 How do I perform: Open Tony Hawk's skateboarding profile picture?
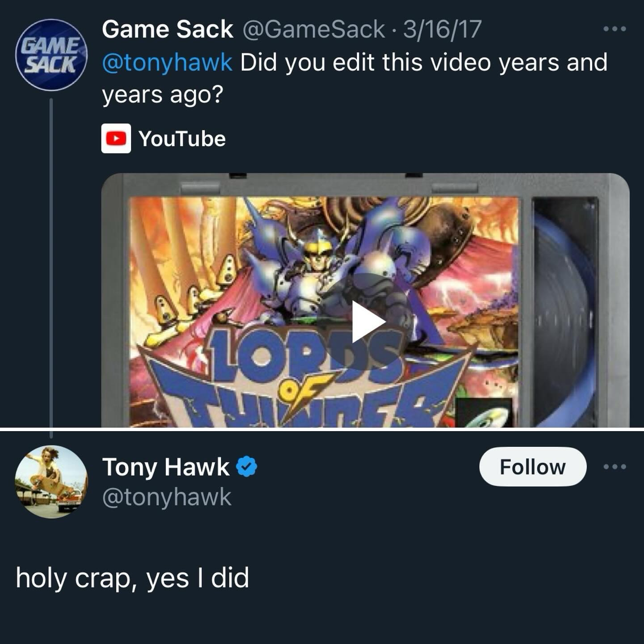tap(51, 482)
